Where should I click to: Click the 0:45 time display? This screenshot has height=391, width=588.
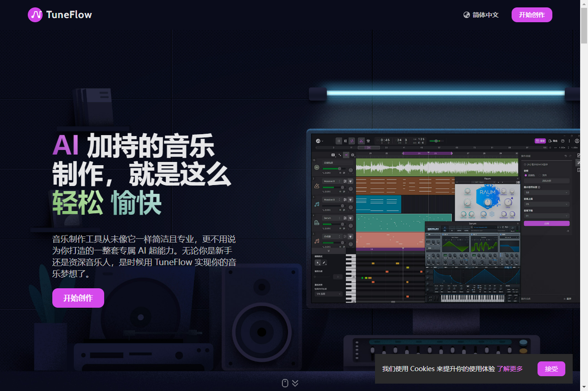tap(385, 140)
